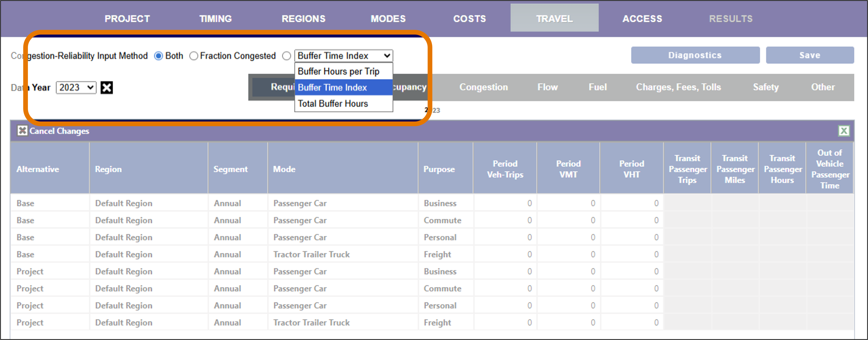The height and width of the screenshot is (340, 868).
Task: Open the RESULTS tab
Action: (x=731, y=19)
